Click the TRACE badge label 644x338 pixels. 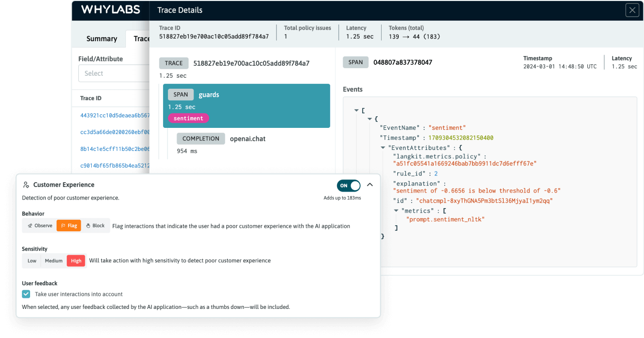coord(174,63)
